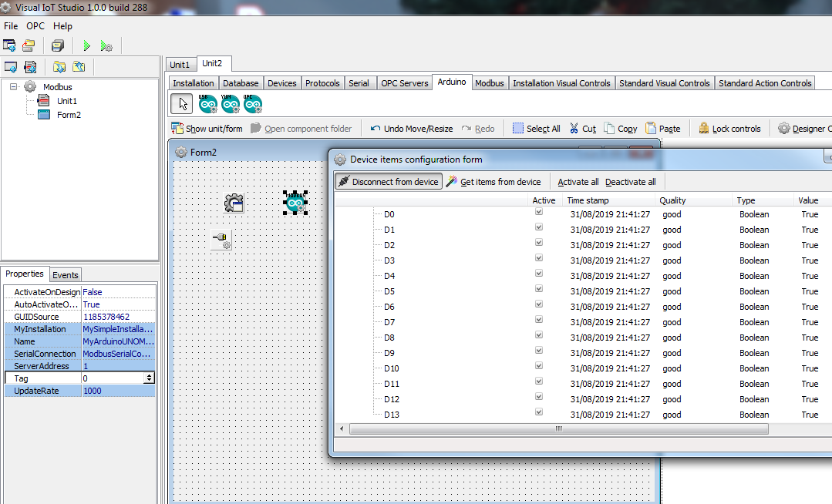Open the Help menu
This screenshot has width=832, height=504.
(62, 26)
